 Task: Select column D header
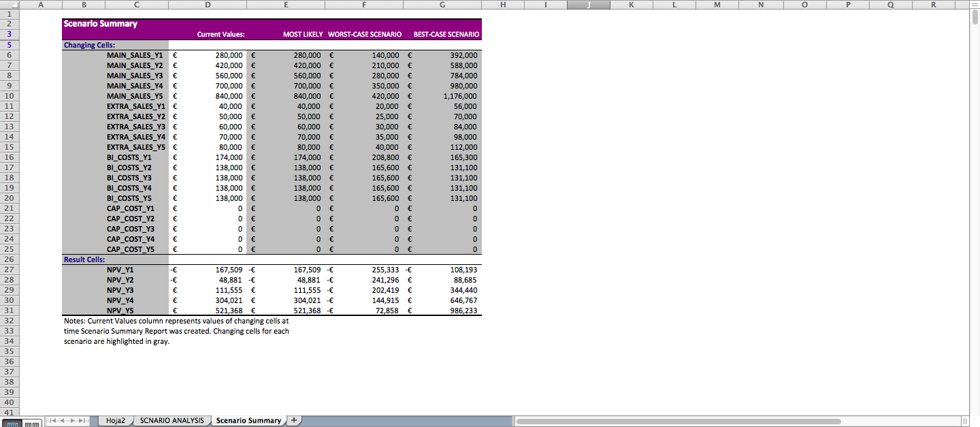tap(208, 5)
